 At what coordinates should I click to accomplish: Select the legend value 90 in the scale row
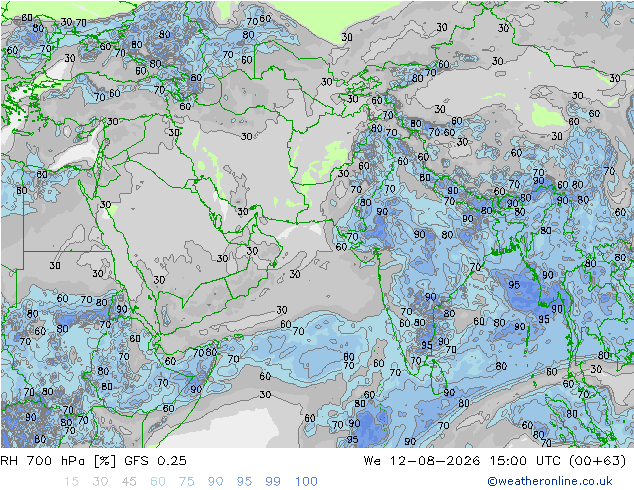tap(215, 482)
